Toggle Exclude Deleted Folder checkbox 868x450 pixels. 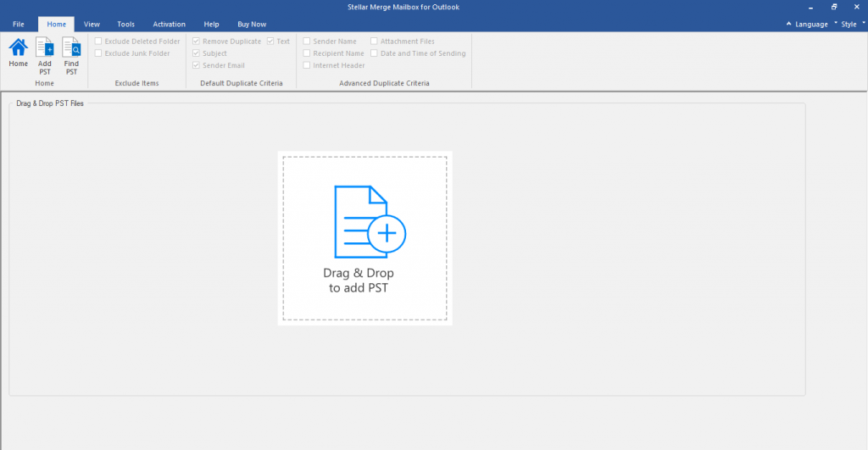(x=98, y=41)
